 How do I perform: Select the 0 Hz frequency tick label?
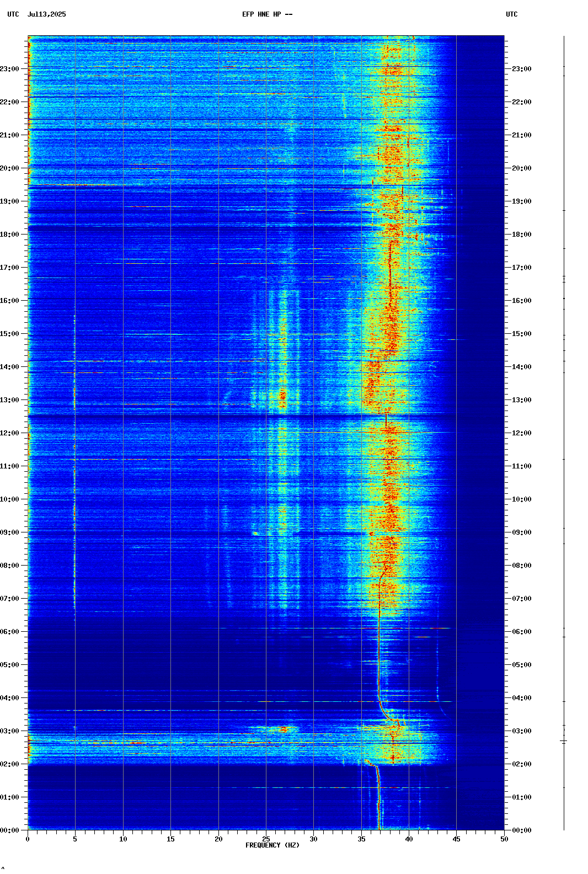(x=28, y=839)
